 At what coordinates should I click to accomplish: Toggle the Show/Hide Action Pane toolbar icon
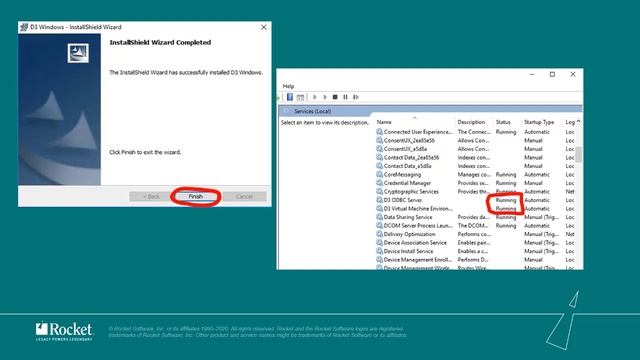[x=300, y=97]
